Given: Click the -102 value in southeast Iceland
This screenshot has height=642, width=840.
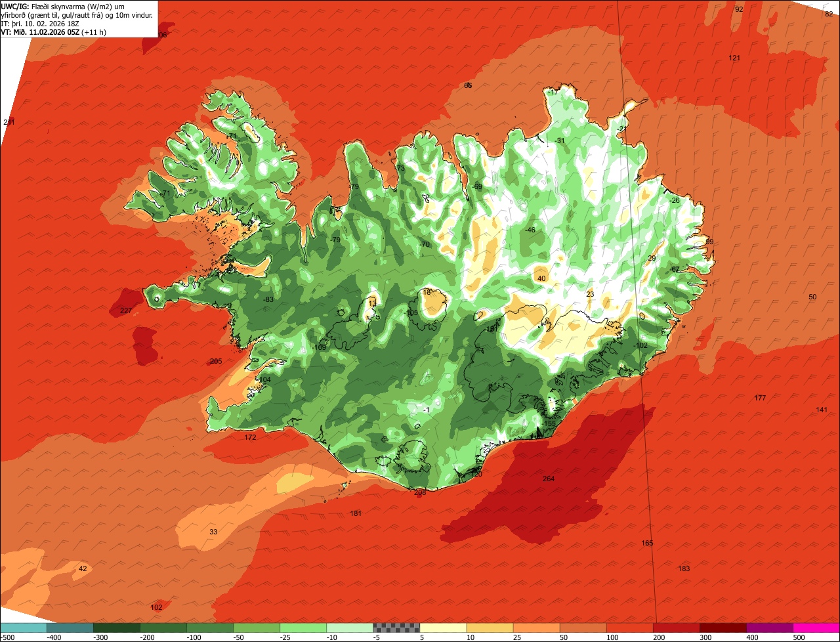Looking at the screenshot, I should click(640, 345).
